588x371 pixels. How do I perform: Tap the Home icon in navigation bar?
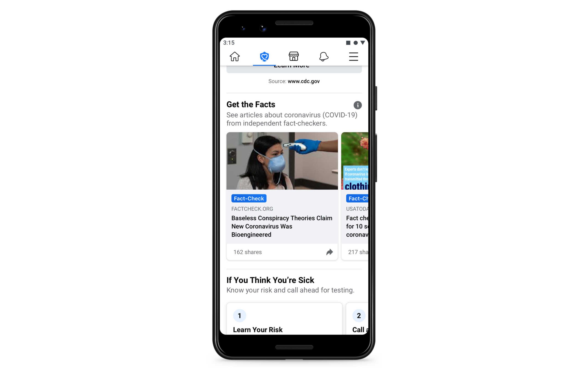coord(235,56)
